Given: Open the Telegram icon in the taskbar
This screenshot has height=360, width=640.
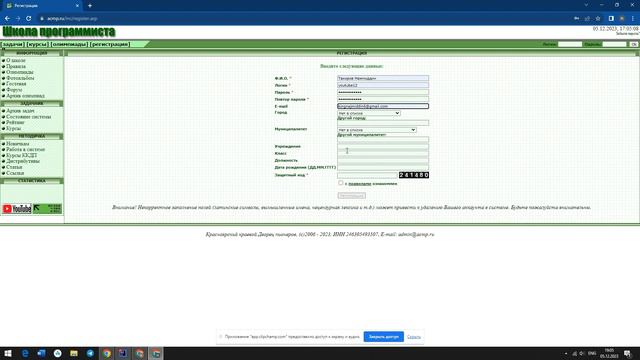Looking at the screenshot, I should tap(90, 353).
